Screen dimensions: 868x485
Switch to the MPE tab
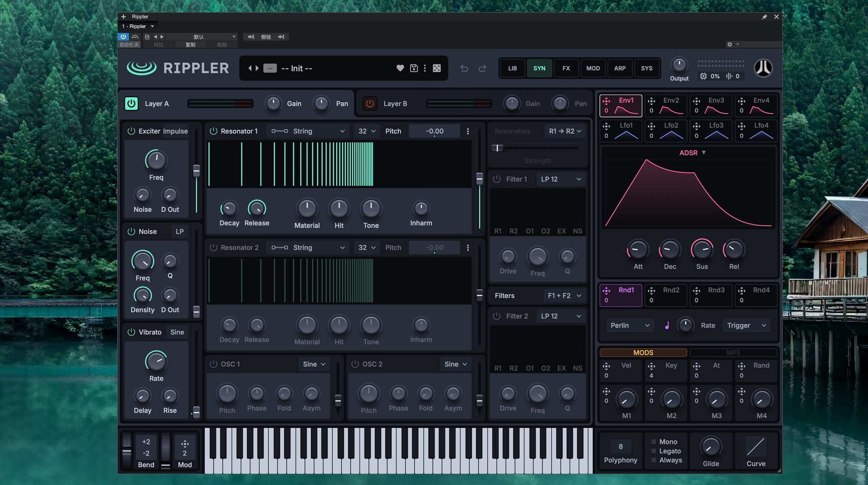733,353
